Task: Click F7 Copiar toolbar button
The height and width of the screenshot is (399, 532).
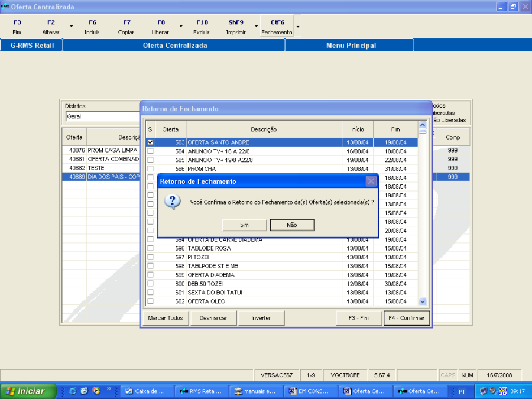Action: [x=126, y=27]
